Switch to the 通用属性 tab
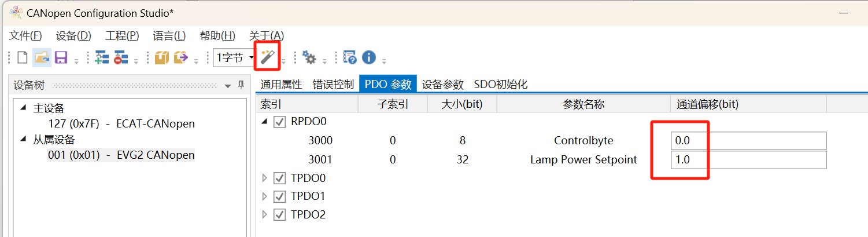868x237 pixels. pos(281,85)
